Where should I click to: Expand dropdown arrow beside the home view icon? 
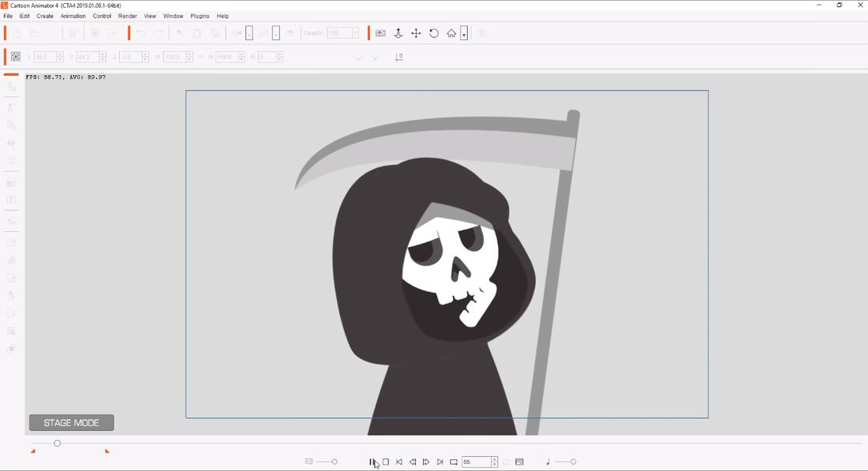[x=464, y=34]
